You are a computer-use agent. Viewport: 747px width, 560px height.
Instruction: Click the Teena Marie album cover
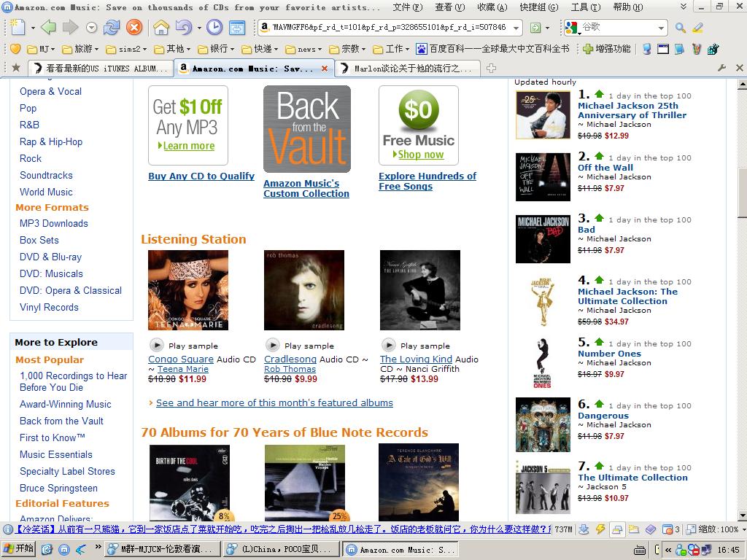pyautogui.click(x=188, y=290)
